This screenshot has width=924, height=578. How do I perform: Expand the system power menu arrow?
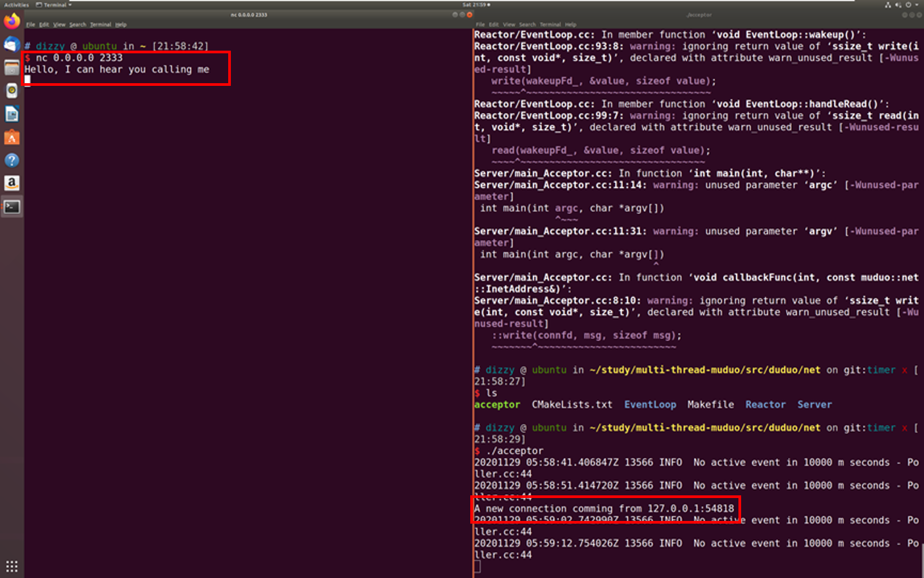point(918,5)
